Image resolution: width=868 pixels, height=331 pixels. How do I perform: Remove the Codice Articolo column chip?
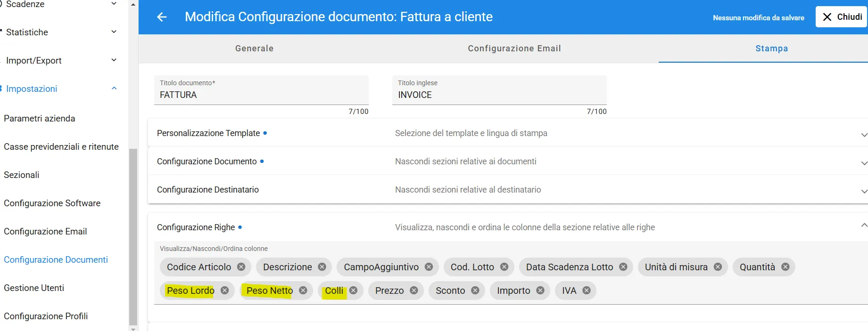[x=241, y=267]
